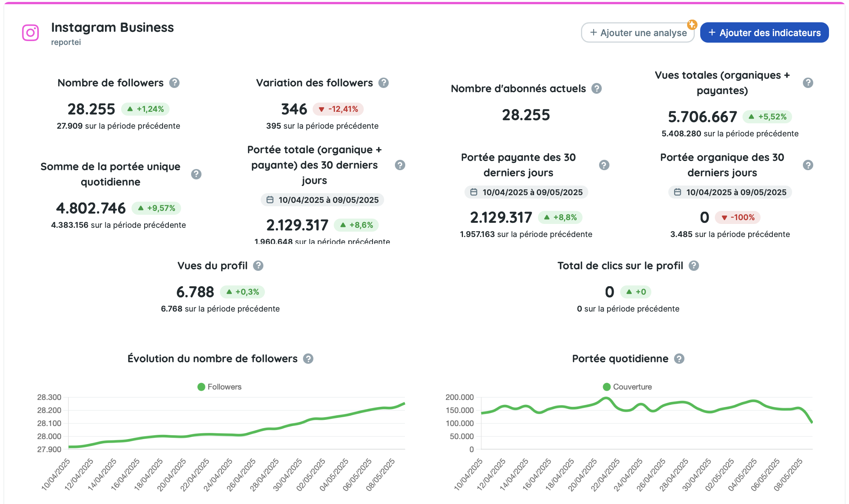Click help icon for Évolution du nombre de followers
This screenshot has width=849, height=504.
click(x=308, y=359)
